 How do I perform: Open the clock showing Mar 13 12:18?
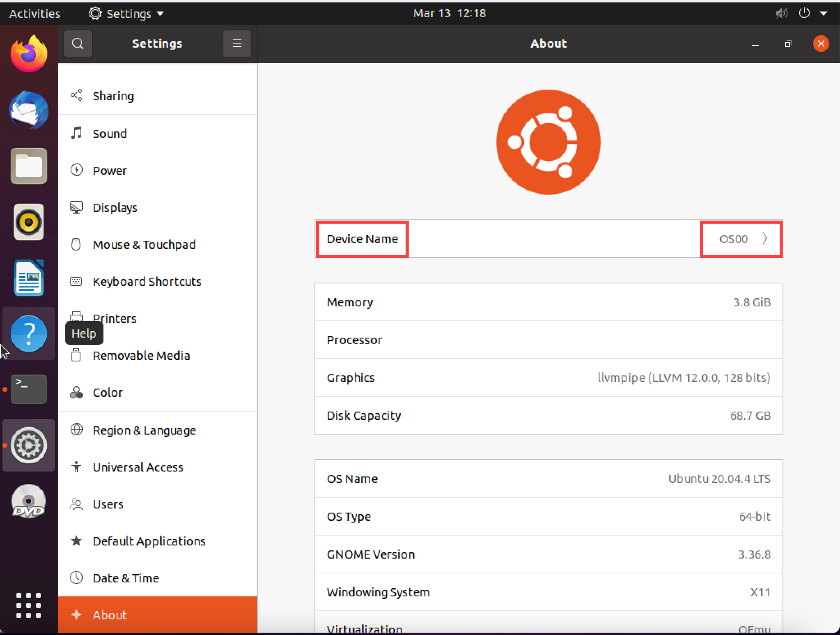[x=449, y=13]
